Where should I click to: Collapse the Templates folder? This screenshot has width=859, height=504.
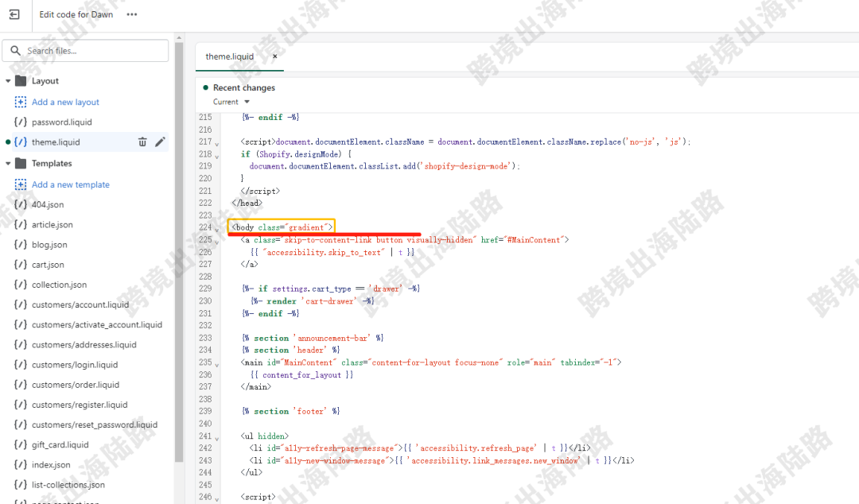[x=8, y=163]
